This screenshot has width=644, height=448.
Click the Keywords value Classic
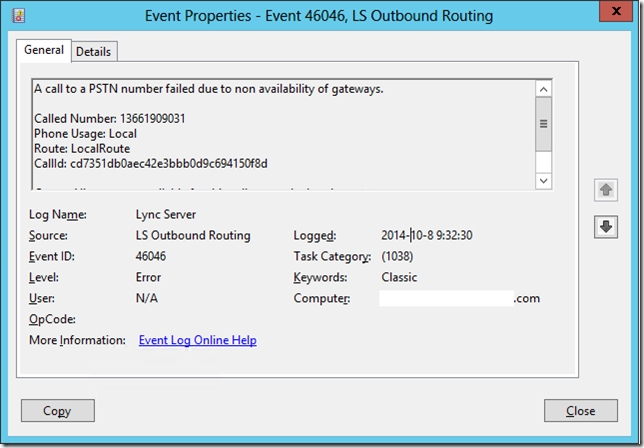point(399,277)
